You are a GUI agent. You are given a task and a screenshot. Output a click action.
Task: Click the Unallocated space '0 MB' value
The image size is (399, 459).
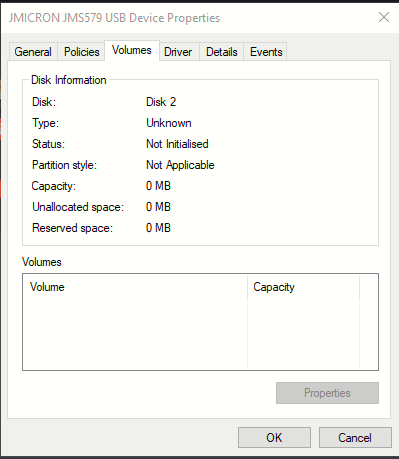point(158,207)
